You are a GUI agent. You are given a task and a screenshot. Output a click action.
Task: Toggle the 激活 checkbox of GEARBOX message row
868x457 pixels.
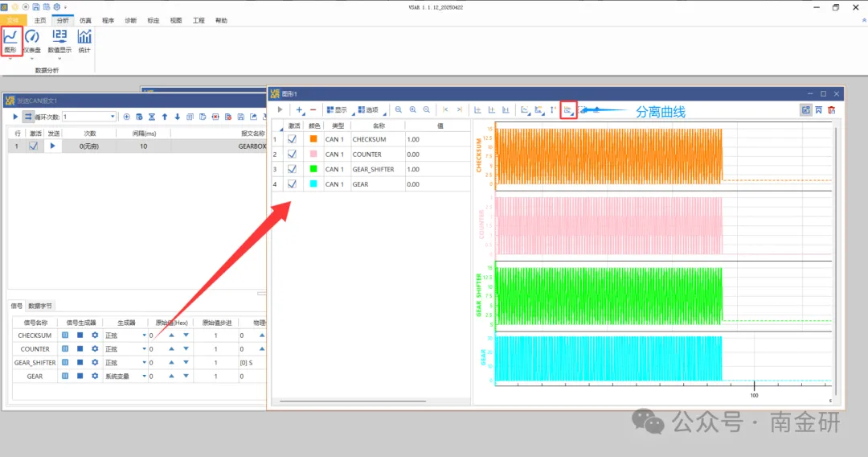[x=34, y=146]
